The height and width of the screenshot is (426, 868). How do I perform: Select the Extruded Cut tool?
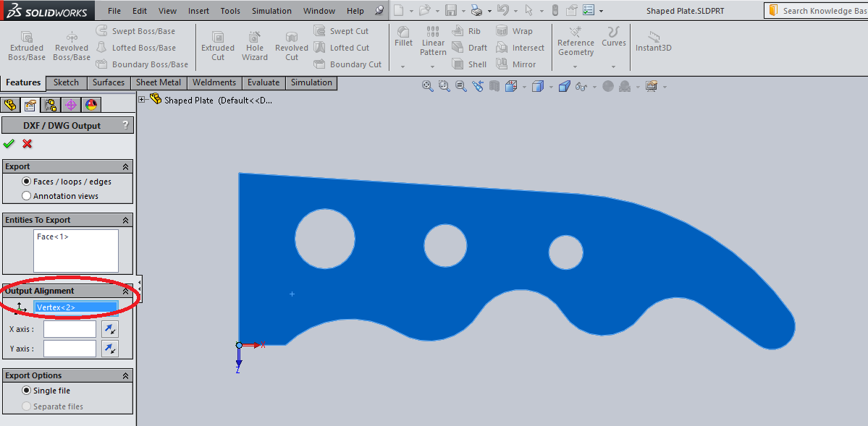click(x=218, y=46)
